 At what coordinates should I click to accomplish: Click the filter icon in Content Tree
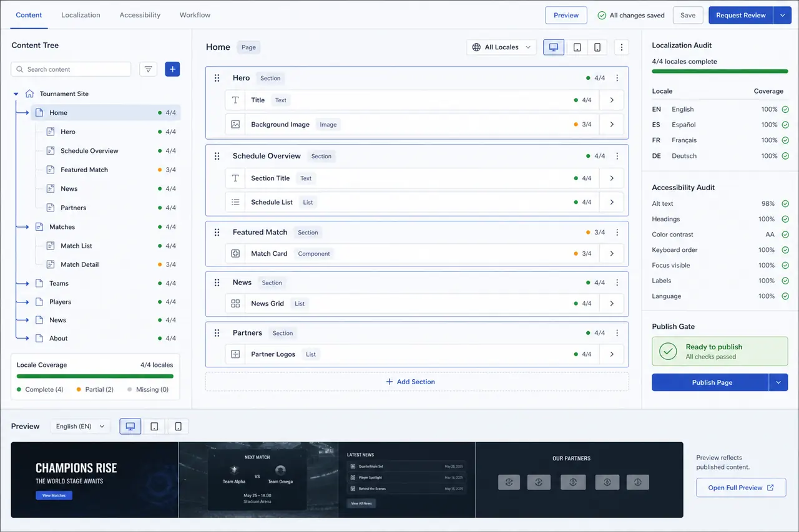[x=148, y=69]
